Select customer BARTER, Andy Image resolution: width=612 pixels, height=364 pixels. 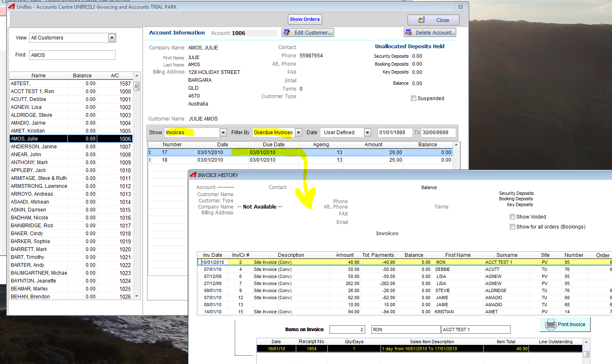pos(71,265)
